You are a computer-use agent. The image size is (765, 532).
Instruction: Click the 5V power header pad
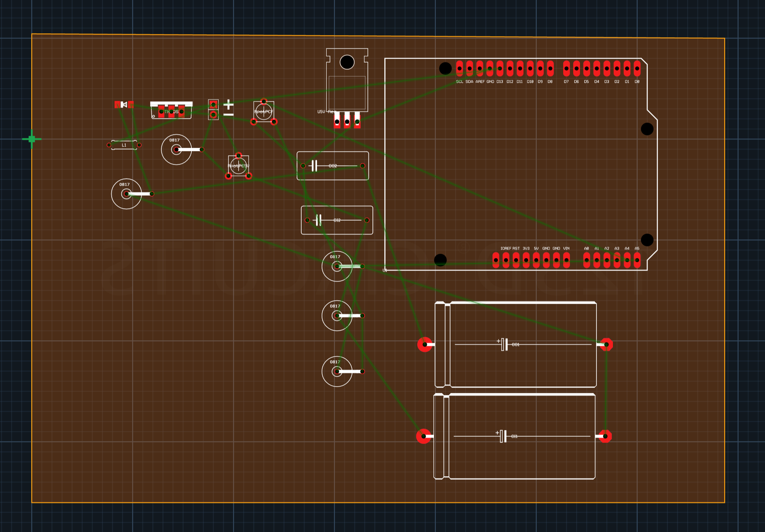pyautogui.click(x=536, y=260)
